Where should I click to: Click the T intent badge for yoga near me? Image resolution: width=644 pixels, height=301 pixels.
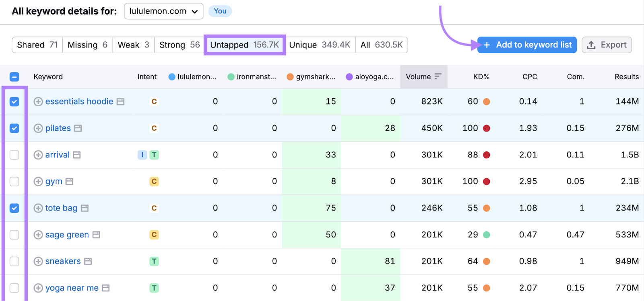tap(154, 288)
